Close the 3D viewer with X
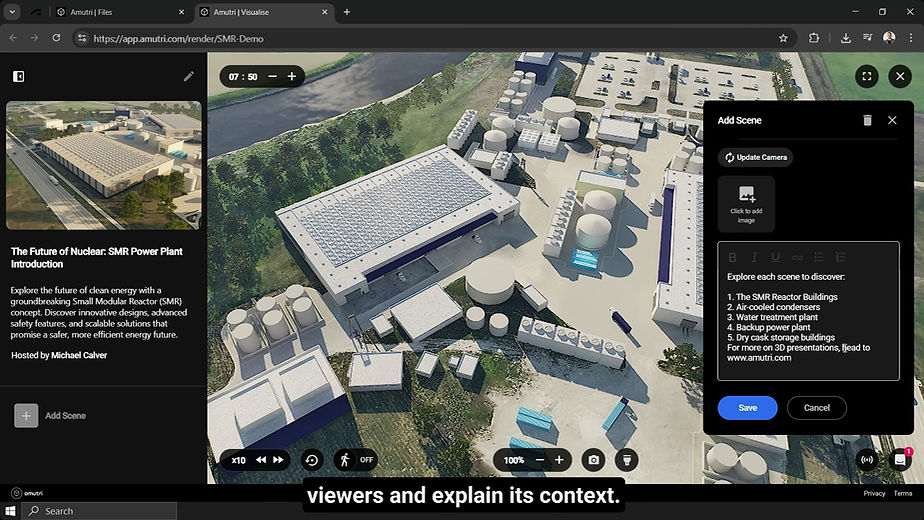Viewport: 924px width, 520px height. pos(900,76)
